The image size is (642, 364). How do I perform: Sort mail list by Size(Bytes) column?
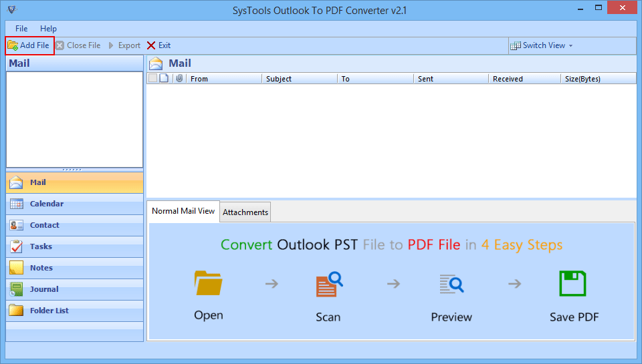(598, 79)
